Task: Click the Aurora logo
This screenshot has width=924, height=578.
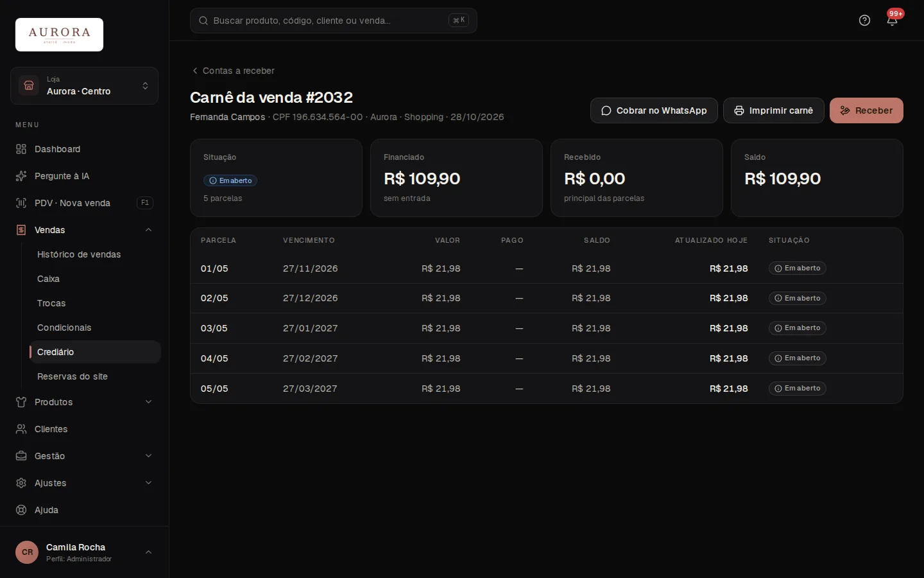Action: [59, 35]
